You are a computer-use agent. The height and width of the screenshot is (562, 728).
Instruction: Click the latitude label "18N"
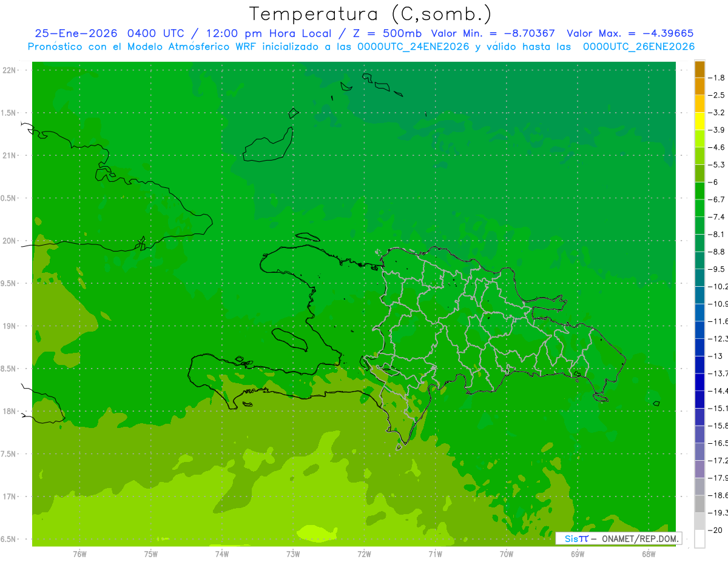pos(9,412)
